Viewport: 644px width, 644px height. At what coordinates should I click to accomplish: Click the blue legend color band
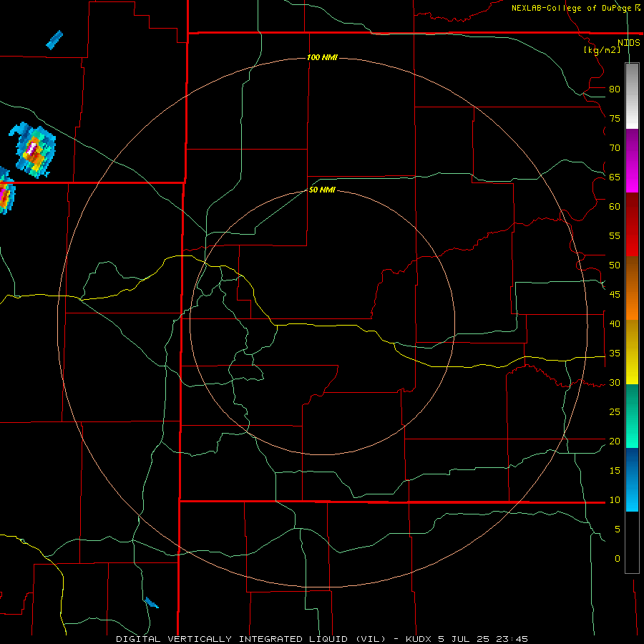[x=632, y=479]
